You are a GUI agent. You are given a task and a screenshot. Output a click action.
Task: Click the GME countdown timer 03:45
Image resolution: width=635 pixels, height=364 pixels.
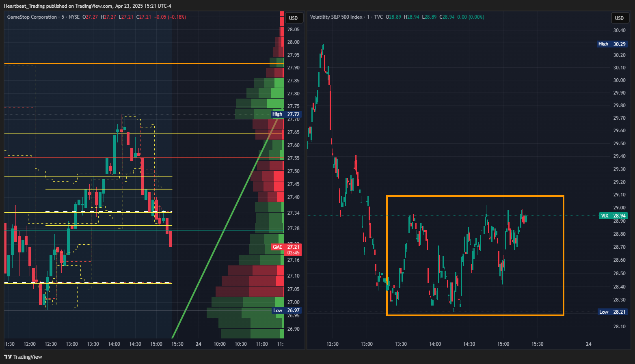pyautogui.click(x=293, y=253)
